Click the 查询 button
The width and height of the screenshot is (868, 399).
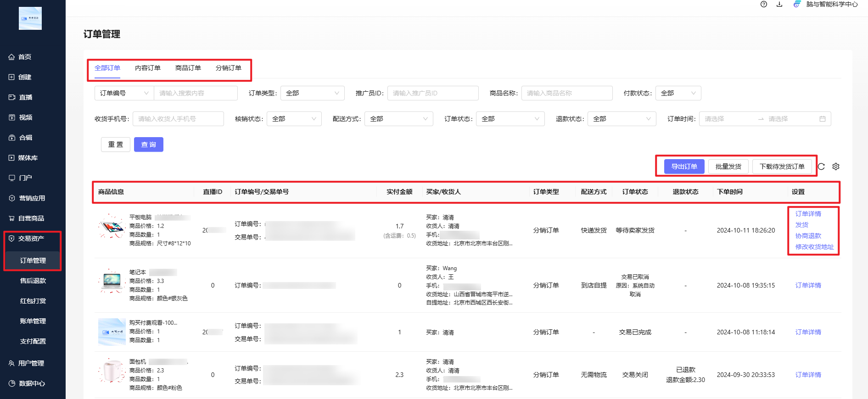[x=148, y=144]
